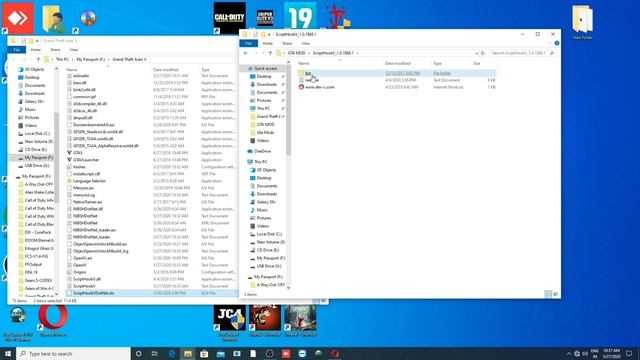Expand the breadcrumb arrow after ScriptHookV_1.0.1868.1
Image resolution: width=640 pixels, height=360 pixels.
(x=358, y=53)
